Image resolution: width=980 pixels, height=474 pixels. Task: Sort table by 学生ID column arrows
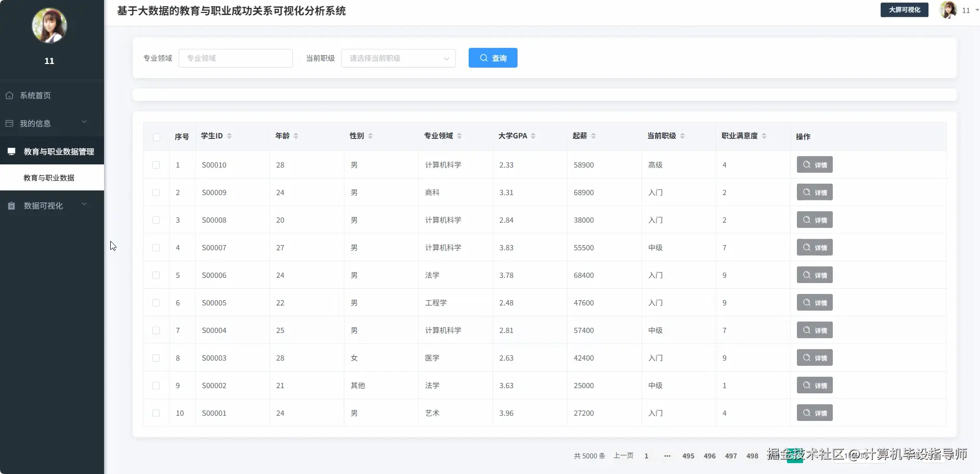pos(229,136)
